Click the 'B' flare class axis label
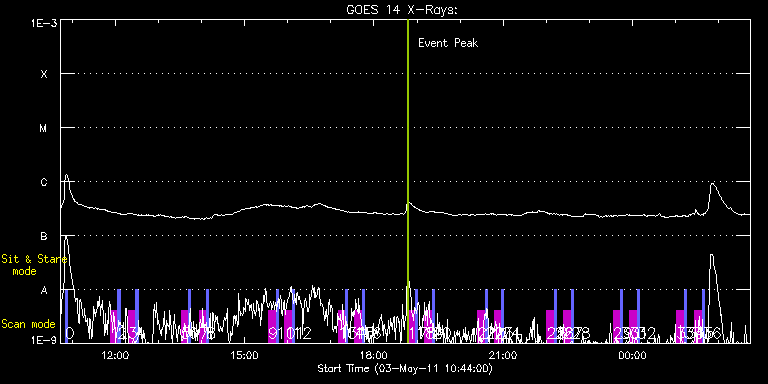The image size is (768, 384). coord(44,236)
